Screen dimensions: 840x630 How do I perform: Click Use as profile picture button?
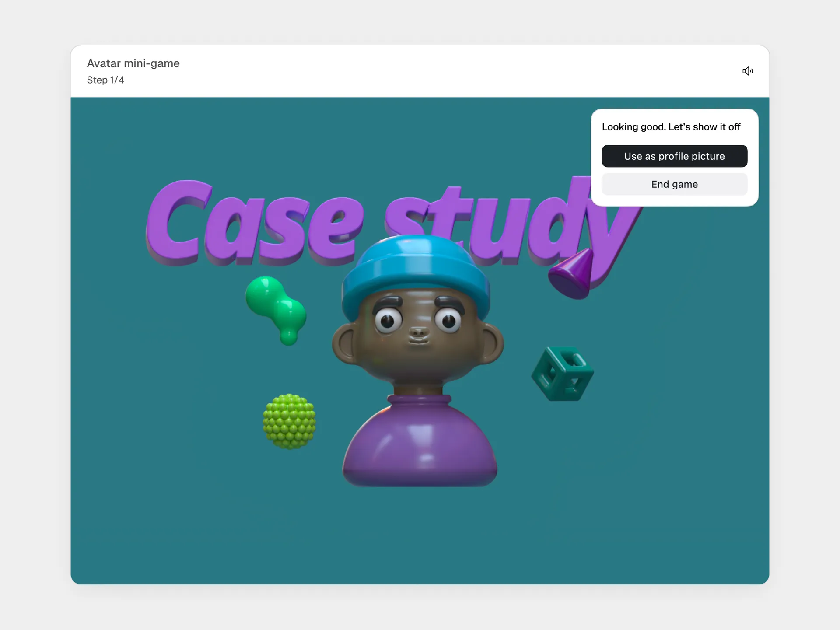tap(674, 156)
